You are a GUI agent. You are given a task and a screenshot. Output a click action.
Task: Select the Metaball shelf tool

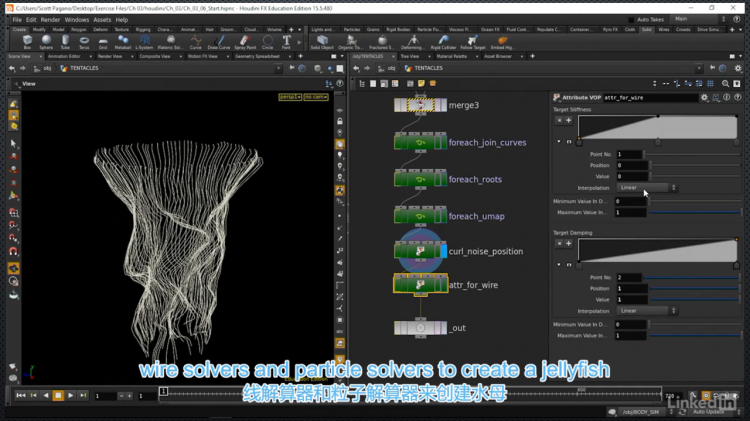point(123,42)
